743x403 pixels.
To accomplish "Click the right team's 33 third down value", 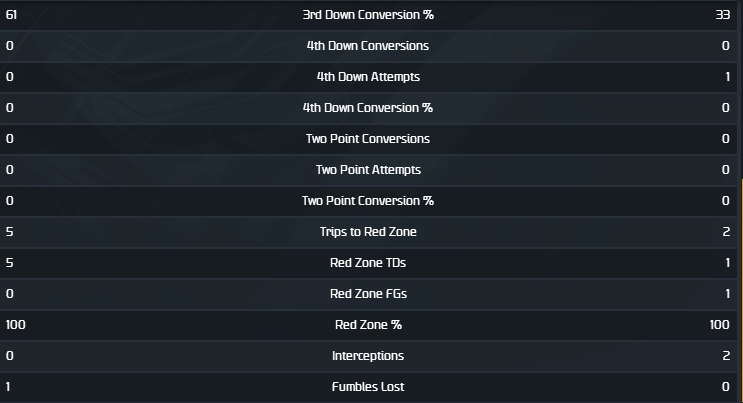I will (723, 15).
